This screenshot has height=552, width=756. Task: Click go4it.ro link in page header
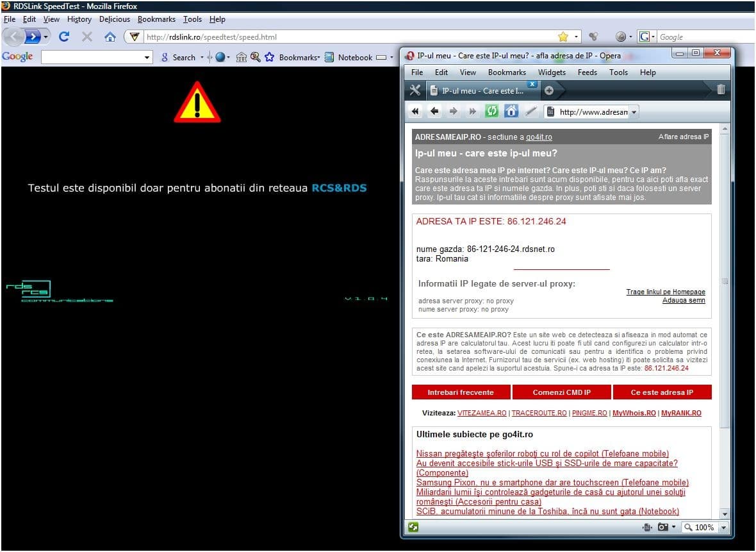click(x=539, y=137)
